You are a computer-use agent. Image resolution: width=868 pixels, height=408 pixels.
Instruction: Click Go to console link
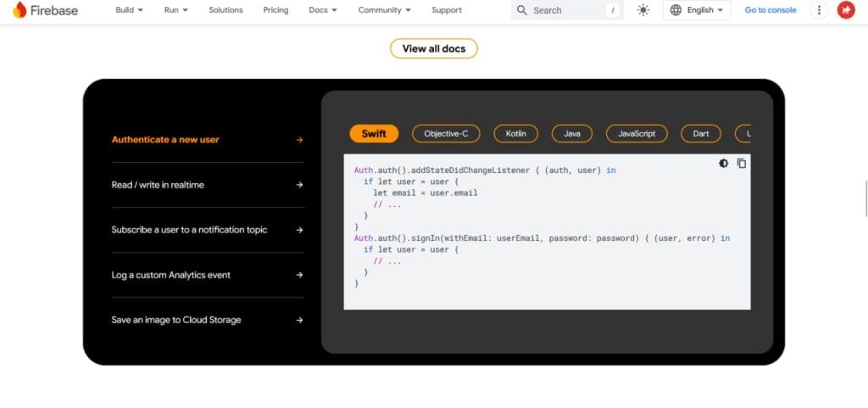[x=770, y=10]
